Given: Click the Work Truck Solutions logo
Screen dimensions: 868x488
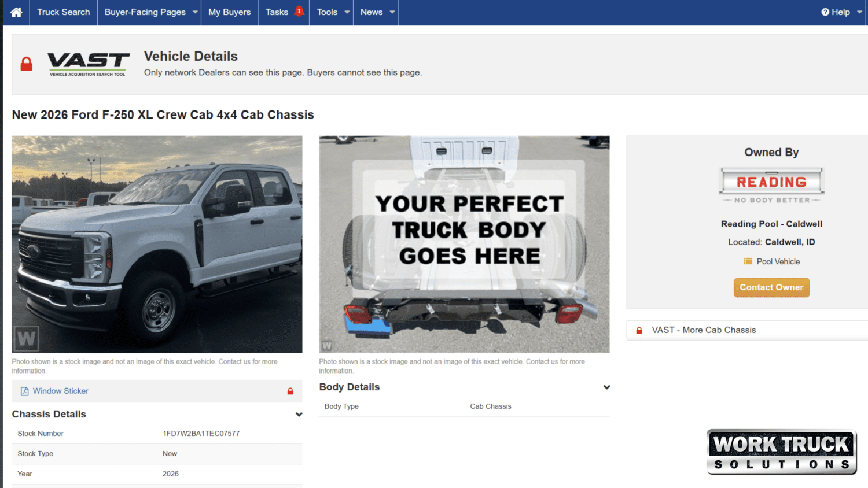Looking at the screenshot, I should point(781,452).
